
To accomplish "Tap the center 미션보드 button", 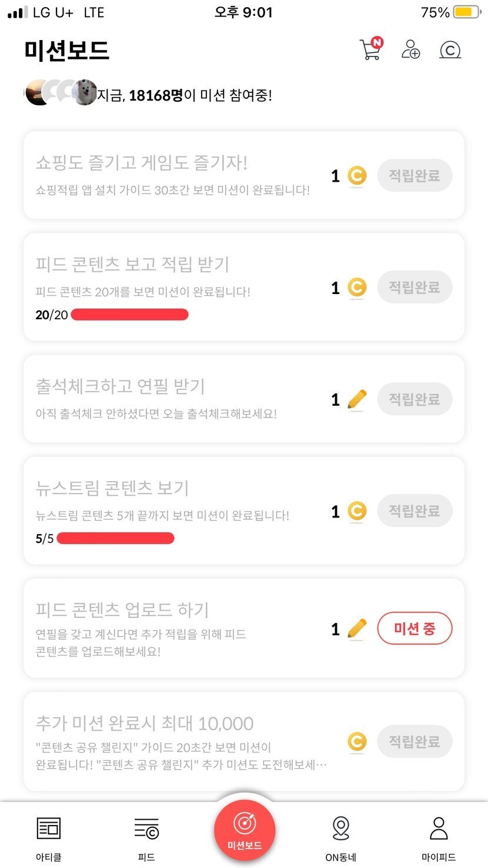I will [x=244, y=830].
